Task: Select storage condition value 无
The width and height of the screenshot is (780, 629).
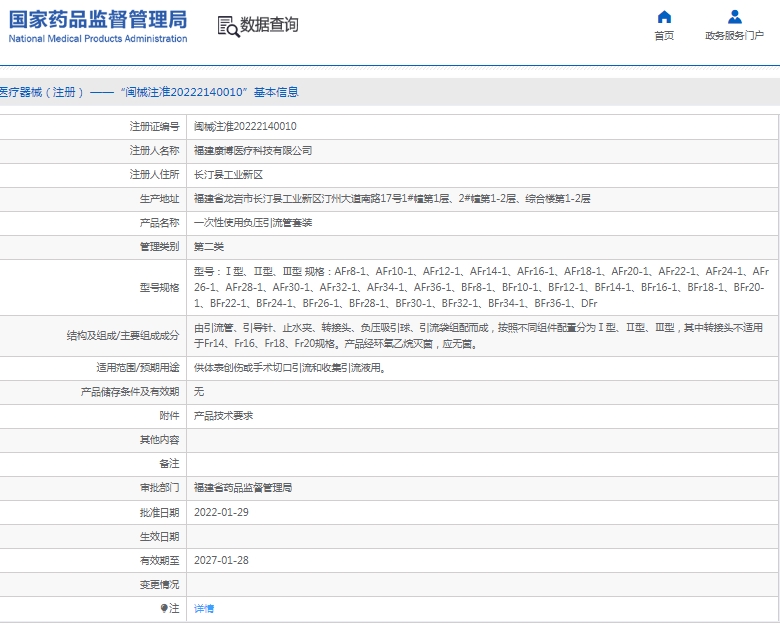Action: click(199, 392)
